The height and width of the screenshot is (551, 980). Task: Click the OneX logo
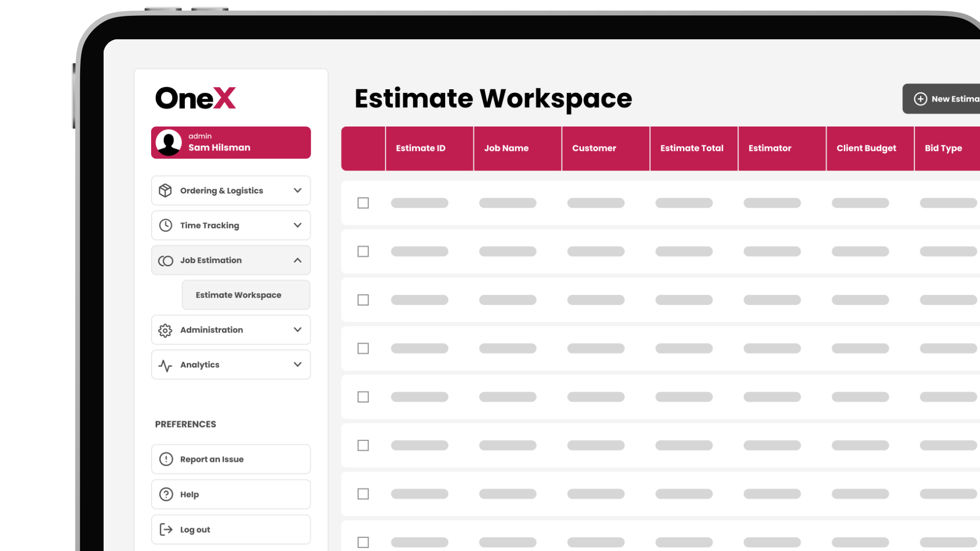tap(195, 97)
